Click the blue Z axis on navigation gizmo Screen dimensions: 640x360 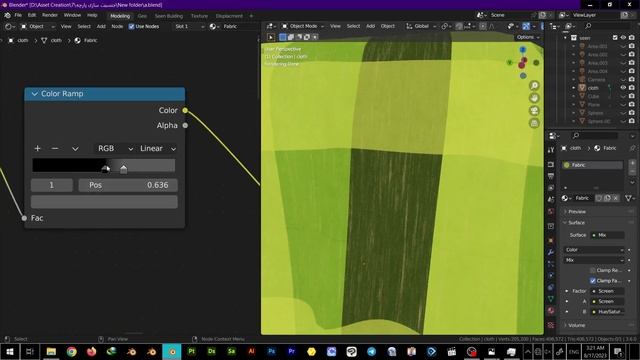[x=523, y=50]
